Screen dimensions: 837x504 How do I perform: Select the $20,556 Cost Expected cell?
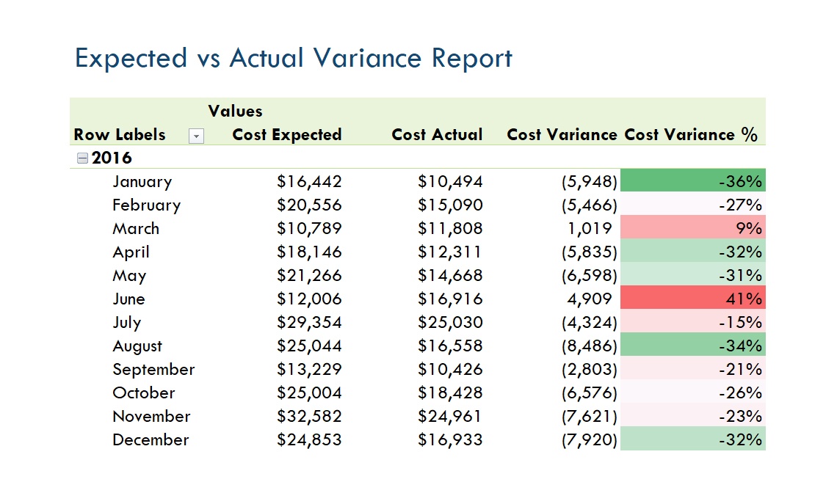309,205
